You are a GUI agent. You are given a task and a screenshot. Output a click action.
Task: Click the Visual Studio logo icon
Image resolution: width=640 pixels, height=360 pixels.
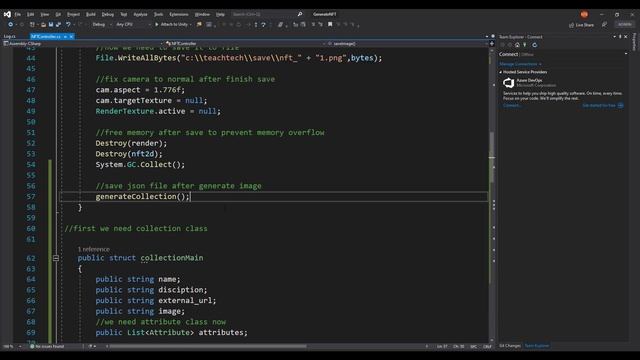tap(7, 14)
